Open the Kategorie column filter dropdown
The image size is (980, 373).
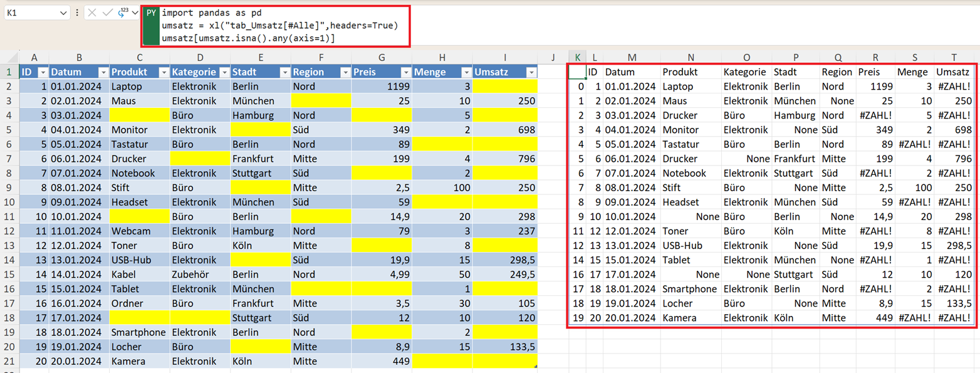click(222, 73)
